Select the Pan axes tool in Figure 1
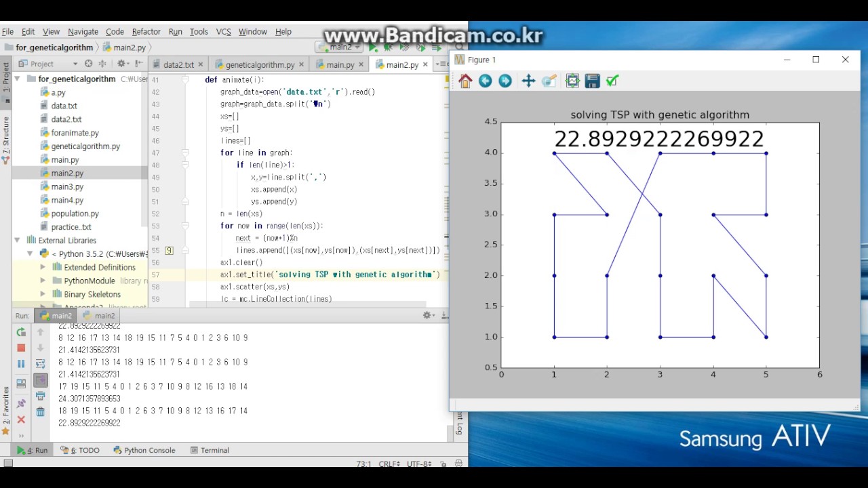Image resolution: width=868 pixels, height=488 pixels. [528, 81]
